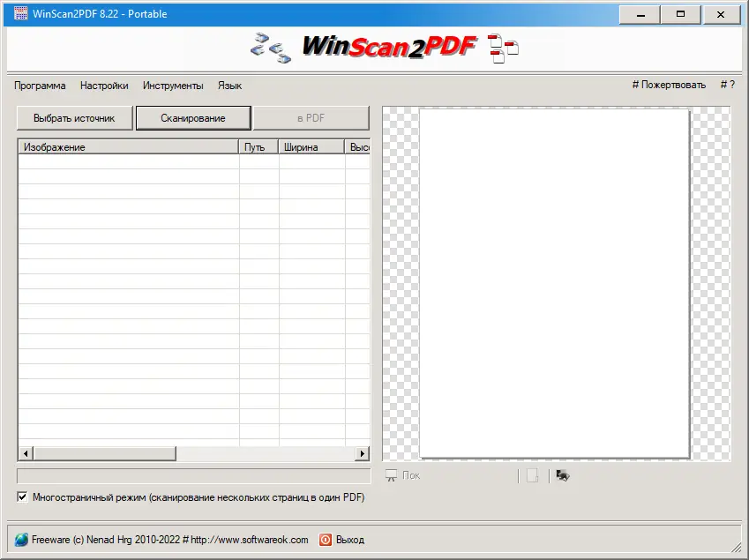Open the Инструменты menu
Viewport: 749px width, 560px height.
coord(173,86)
